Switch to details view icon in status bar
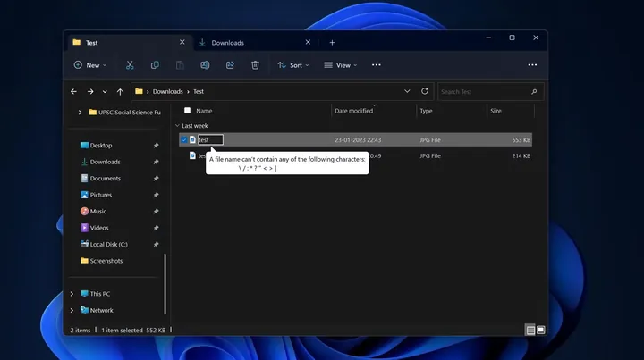This screenshot has width=644, height=360. coord(530,330)
